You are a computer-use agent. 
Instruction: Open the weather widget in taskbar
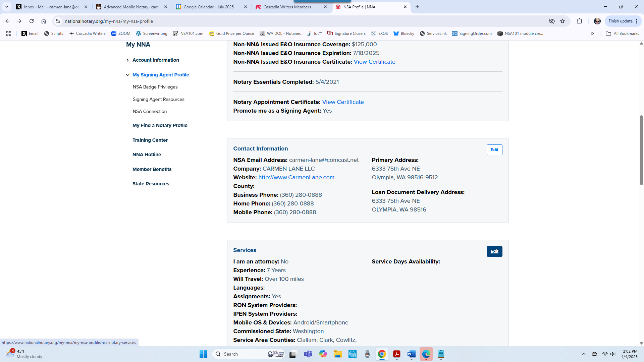(x=24, y=354)
